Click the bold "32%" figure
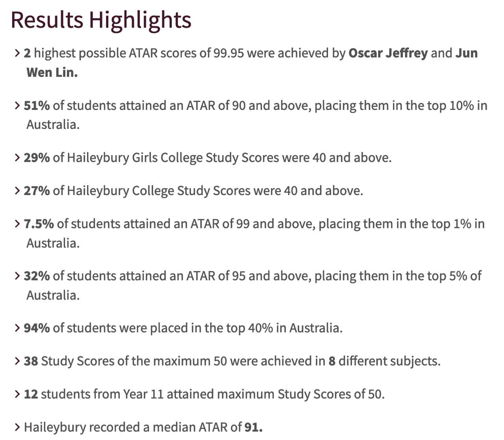Viewport: 504px width, 440px height. tap(37, 276)
